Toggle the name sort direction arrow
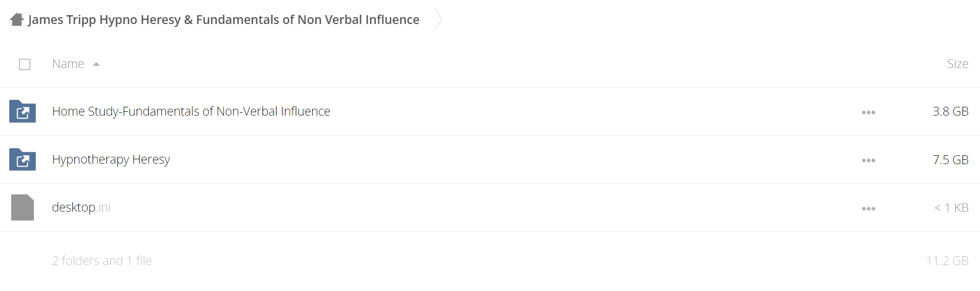Viewport: 980px width, 291px height. 96,64
